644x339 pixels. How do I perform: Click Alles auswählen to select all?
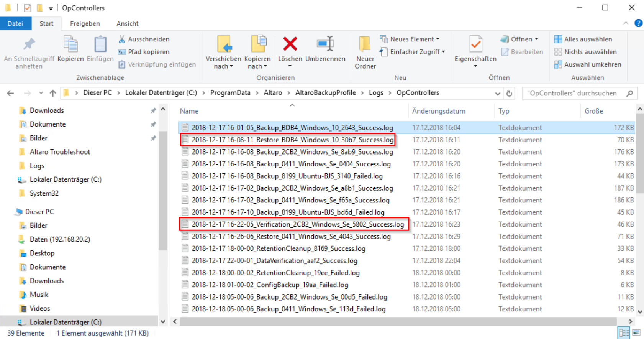[x=583, y=39]
